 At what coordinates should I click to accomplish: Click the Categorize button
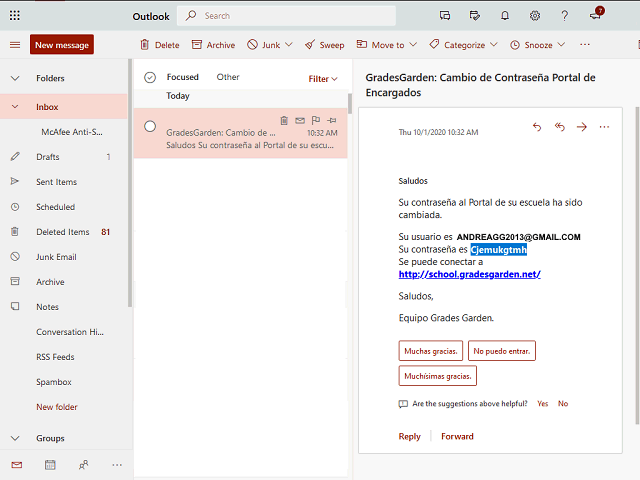[457, 44]
